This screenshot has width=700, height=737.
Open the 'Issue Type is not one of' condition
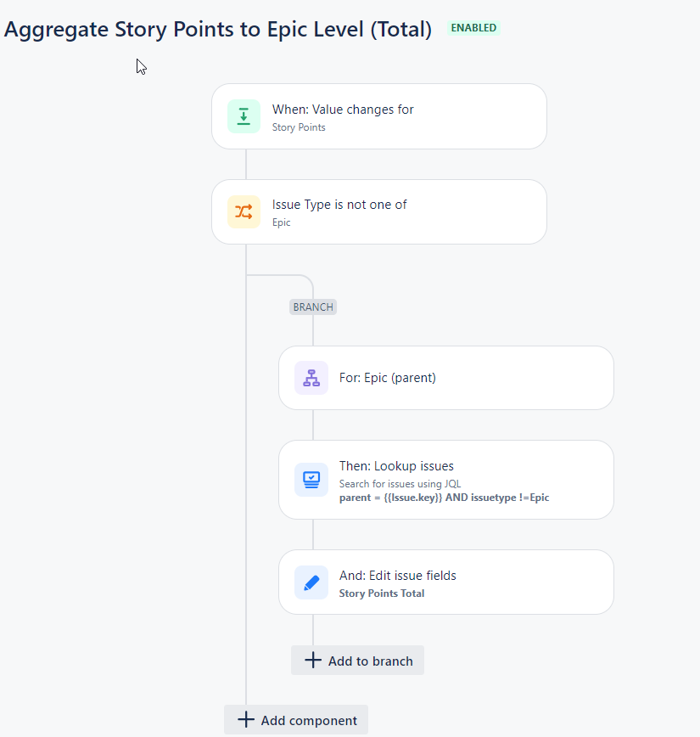(379, 212)
